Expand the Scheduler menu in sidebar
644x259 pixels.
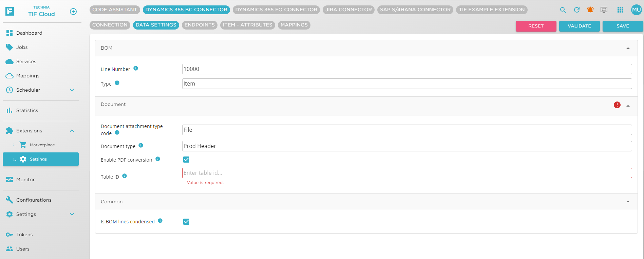(72, 90)
